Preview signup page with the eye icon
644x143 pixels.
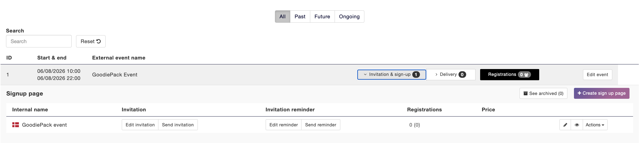click(577, 125)
